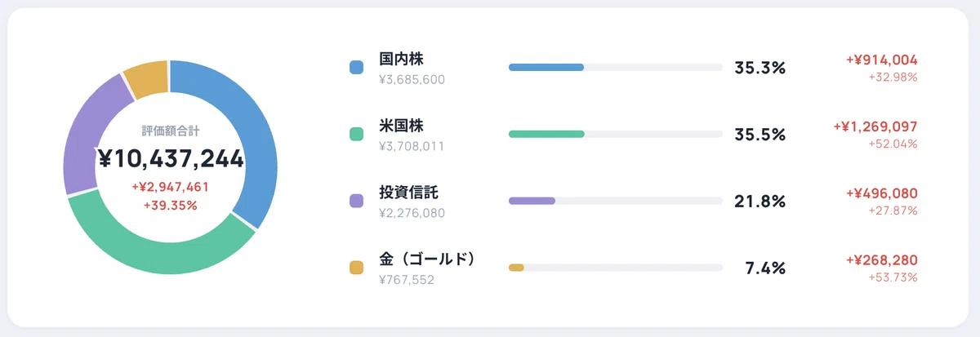Click the total value ¥10,437,244
This screenshot has height=337, width=980.
171,159
